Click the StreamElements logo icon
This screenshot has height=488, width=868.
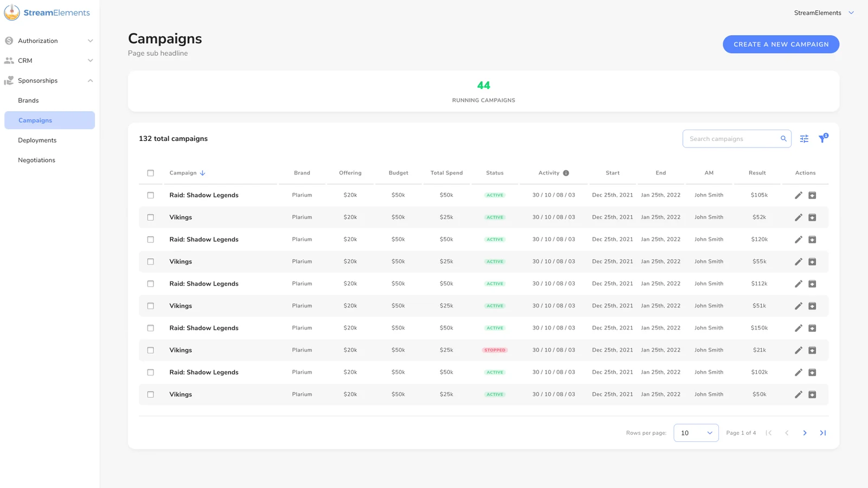[12, 12]
